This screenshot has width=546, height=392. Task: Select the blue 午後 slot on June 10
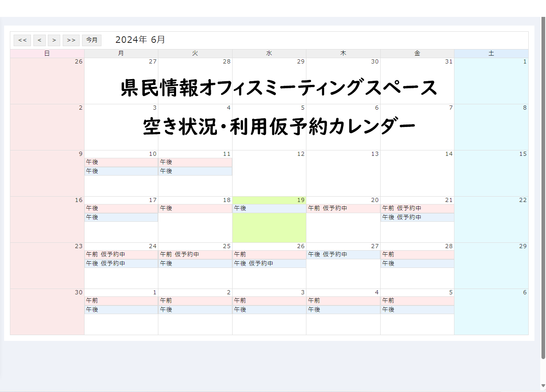[x=121, y=171]
